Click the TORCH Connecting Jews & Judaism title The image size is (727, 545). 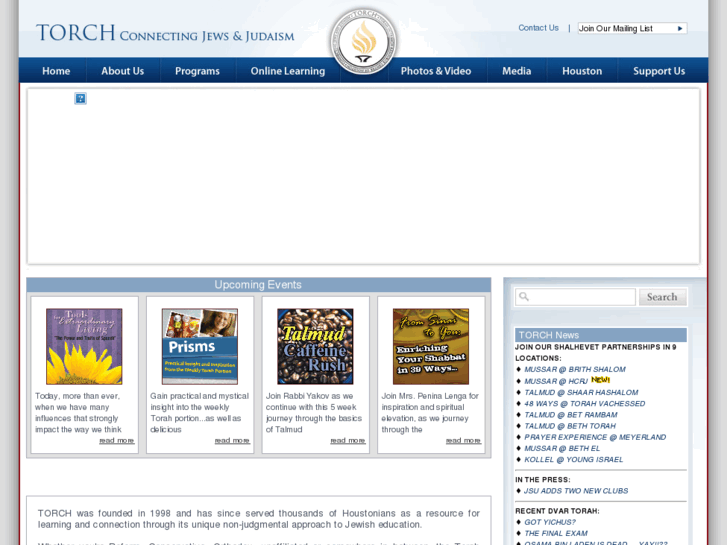pos(165,33)
